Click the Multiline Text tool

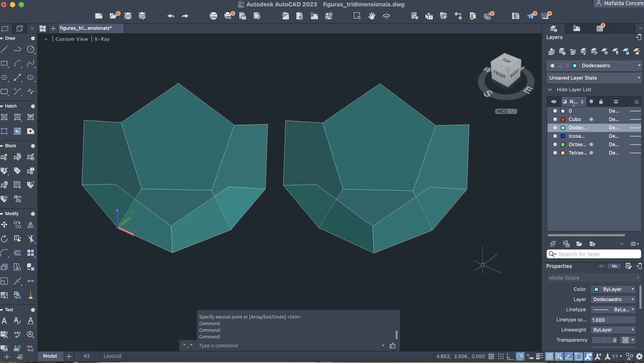[4, 320]
